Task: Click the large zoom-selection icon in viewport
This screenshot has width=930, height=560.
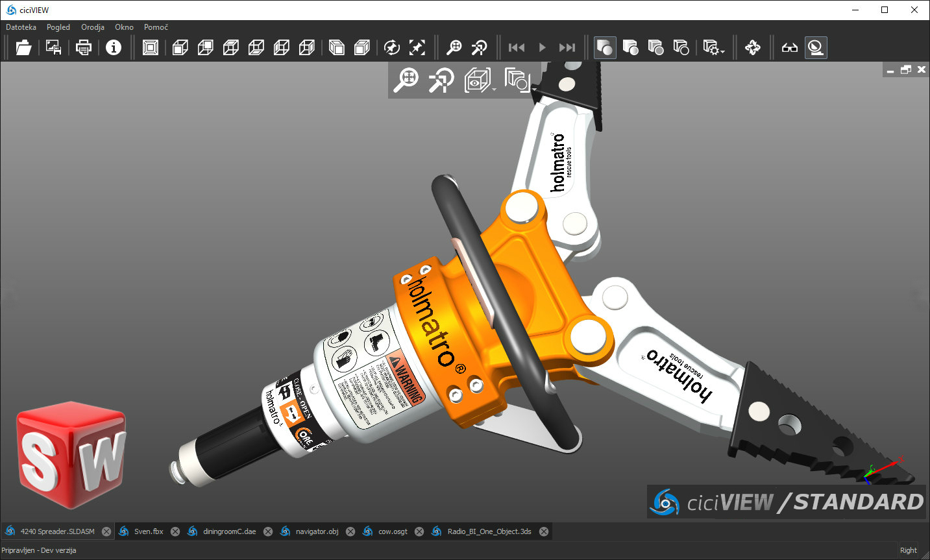Action: (441, 80)
